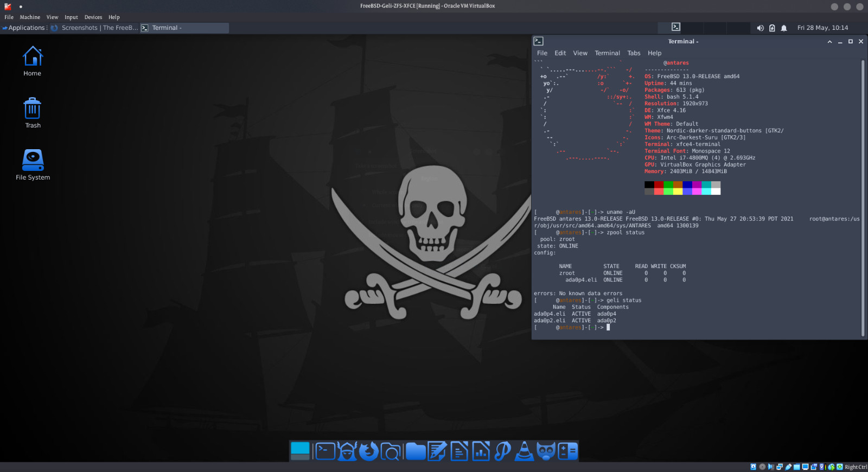Open the LibreOffice Writer document icon

click(459, 451)
